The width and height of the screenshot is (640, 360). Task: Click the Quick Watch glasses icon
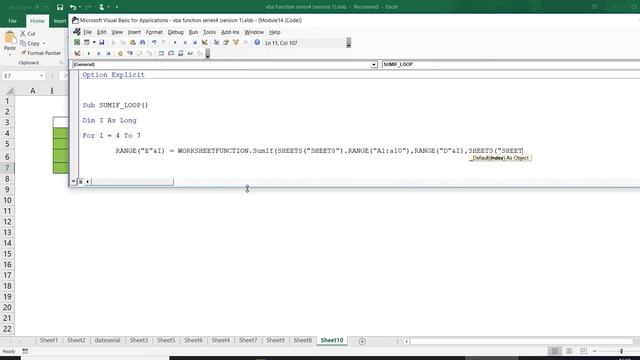pos(190,53)
